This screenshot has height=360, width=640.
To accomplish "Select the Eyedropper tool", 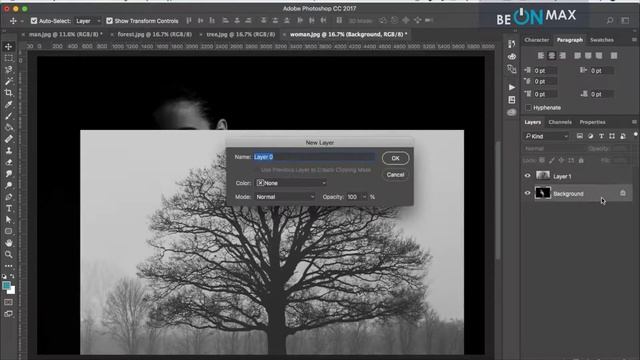I will tap(9, 104).
